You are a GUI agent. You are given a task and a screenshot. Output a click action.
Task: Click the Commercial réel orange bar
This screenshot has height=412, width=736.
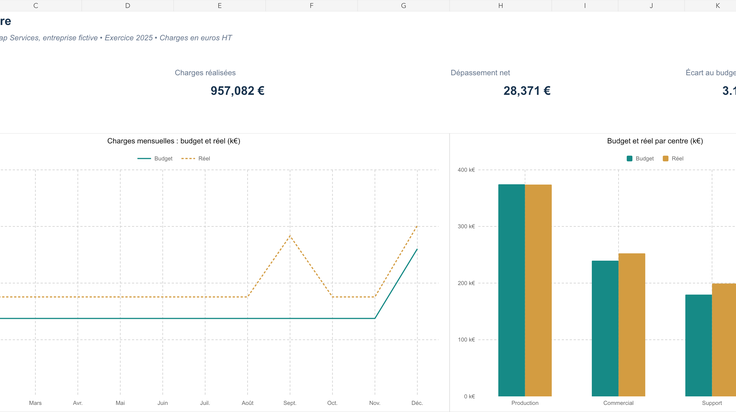(632, 325)
